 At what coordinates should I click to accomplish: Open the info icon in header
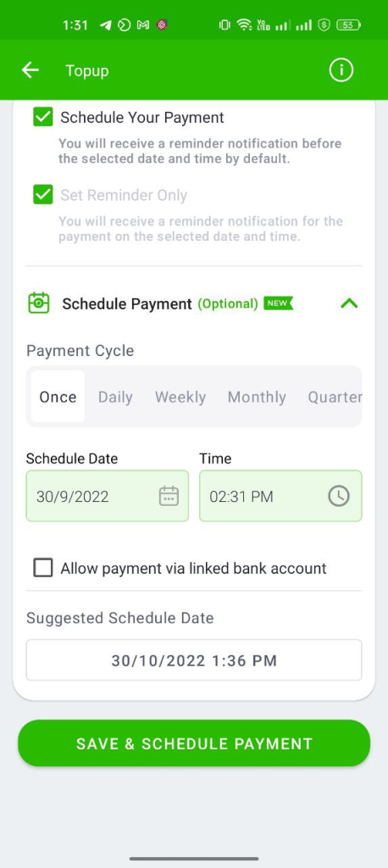[341, 70]
